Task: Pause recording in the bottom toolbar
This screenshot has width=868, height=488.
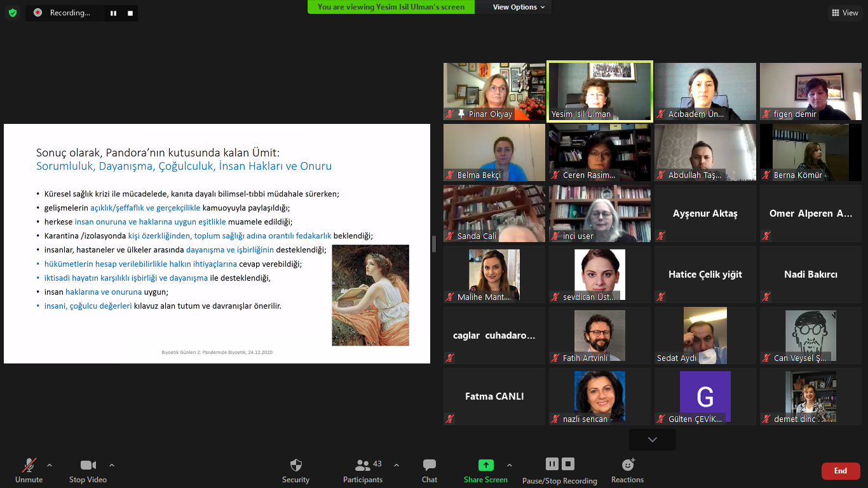Action: click(552, 464)
